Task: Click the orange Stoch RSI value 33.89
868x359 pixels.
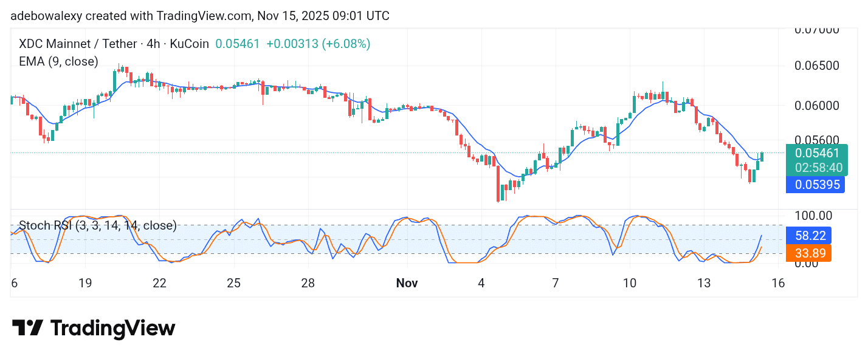Action: click(810, 253)
